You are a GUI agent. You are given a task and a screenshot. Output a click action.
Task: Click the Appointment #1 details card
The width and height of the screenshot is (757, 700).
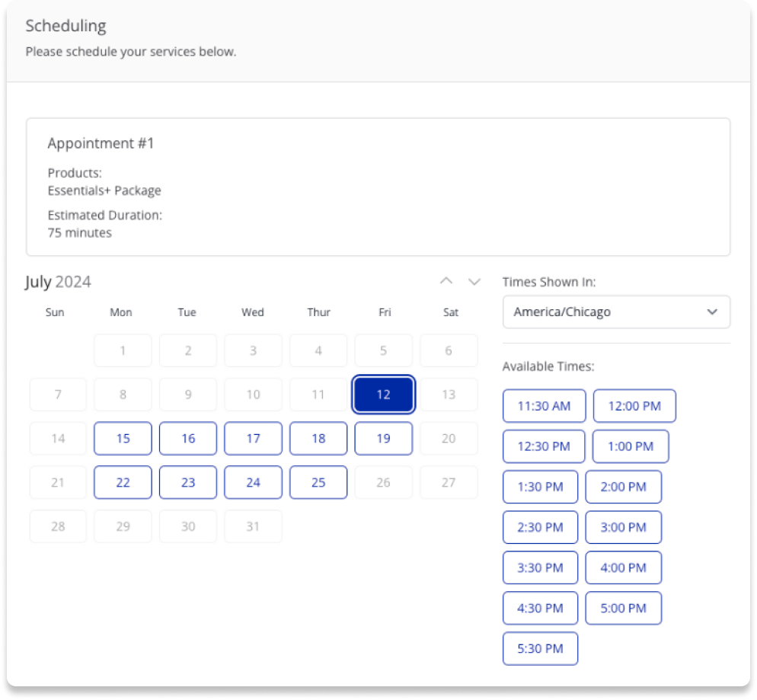378,187
